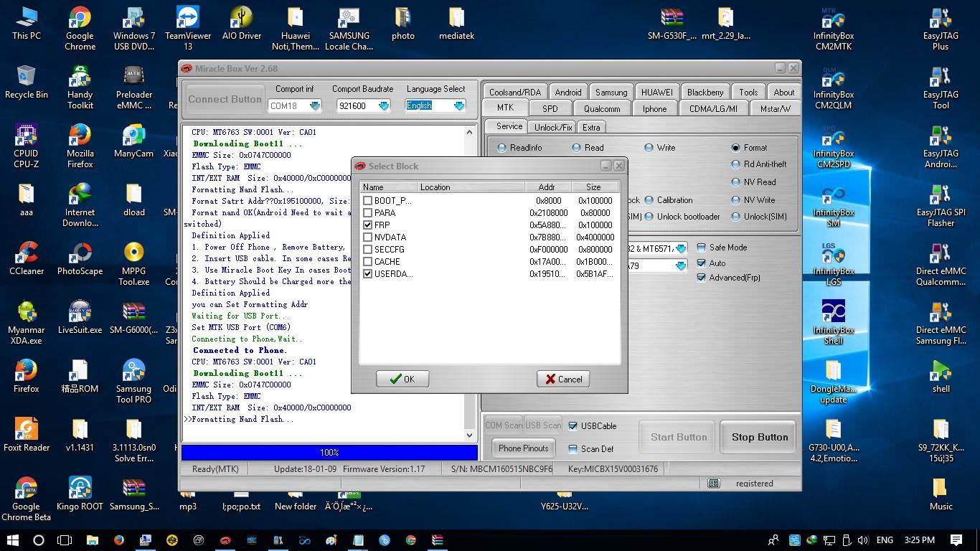Screen dimensions: 980x551
Task: Open the TeamViewer 13 desktop icon
Action: (x=188, y=29)
